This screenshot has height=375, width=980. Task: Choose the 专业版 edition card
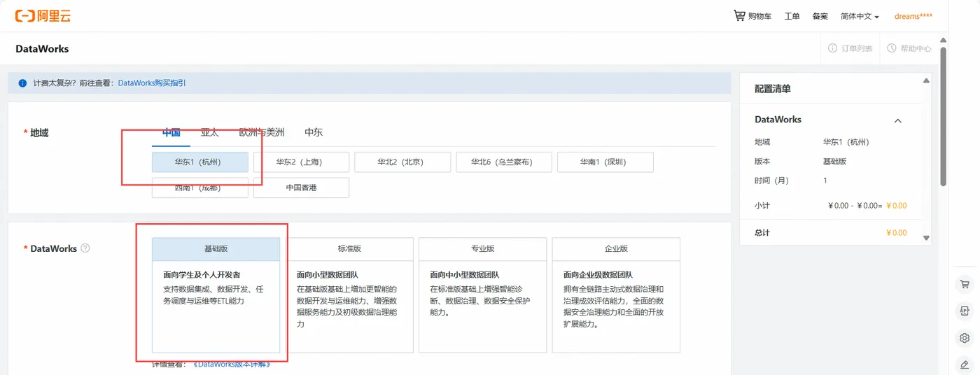click(x=483, y=295)
